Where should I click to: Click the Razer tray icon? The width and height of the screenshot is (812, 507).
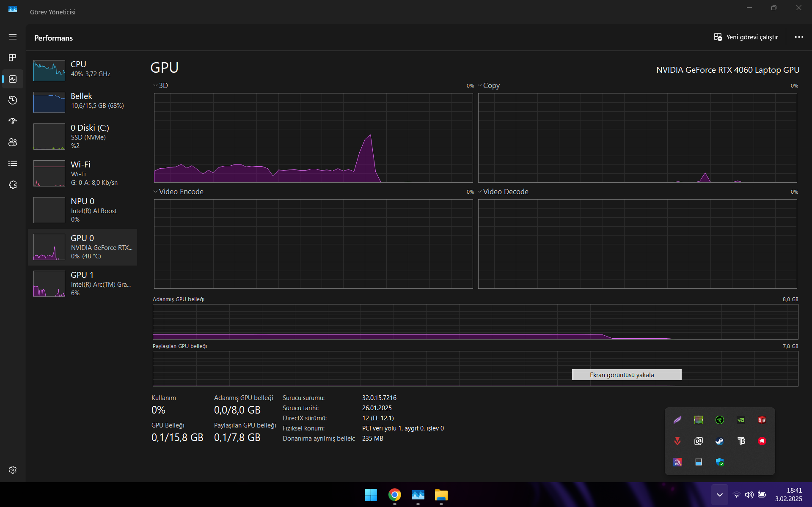point(720,420)
